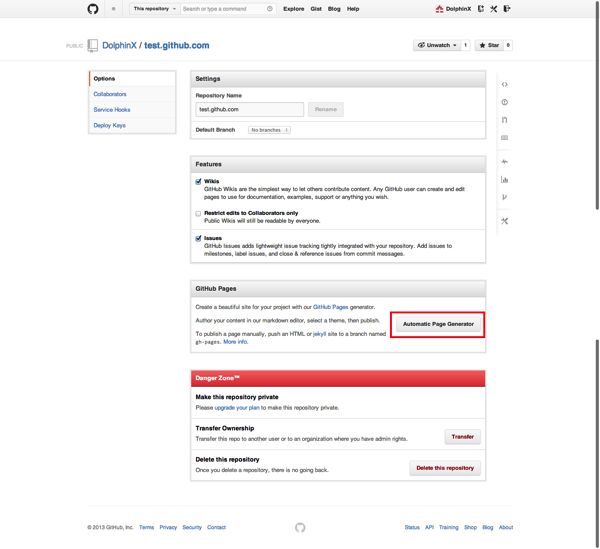Click the footer GitHub Octocat mark
Screen dimensions: 600x549
[x=300, y=527]
